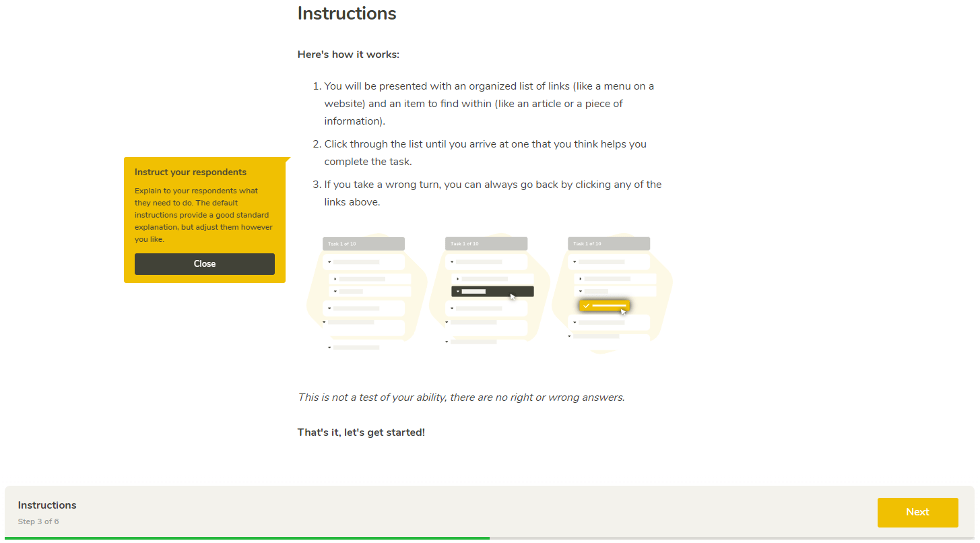
Task: Click the yellow Next button
Action: point(917,513)
